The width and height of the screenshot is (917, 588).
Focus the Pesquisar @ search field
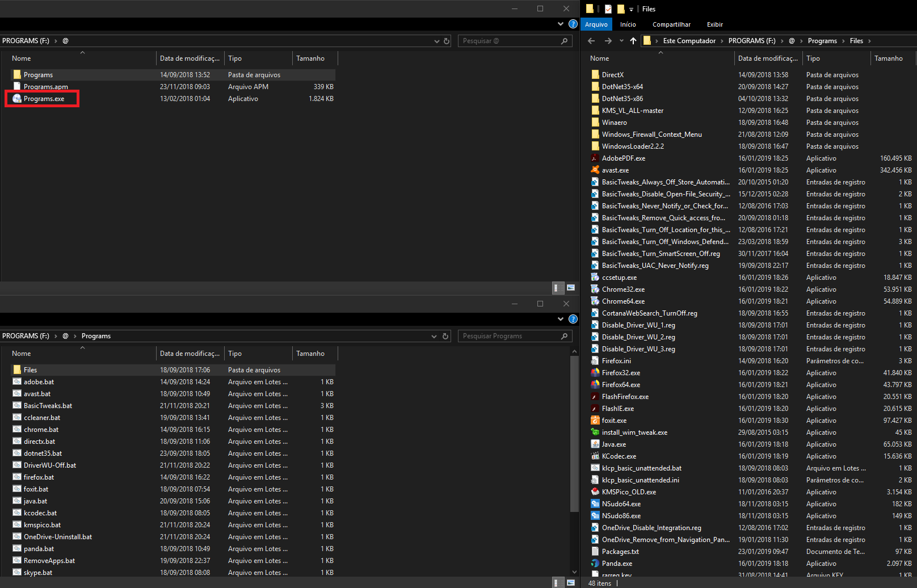pyautogui.click(x=514, y=41)
